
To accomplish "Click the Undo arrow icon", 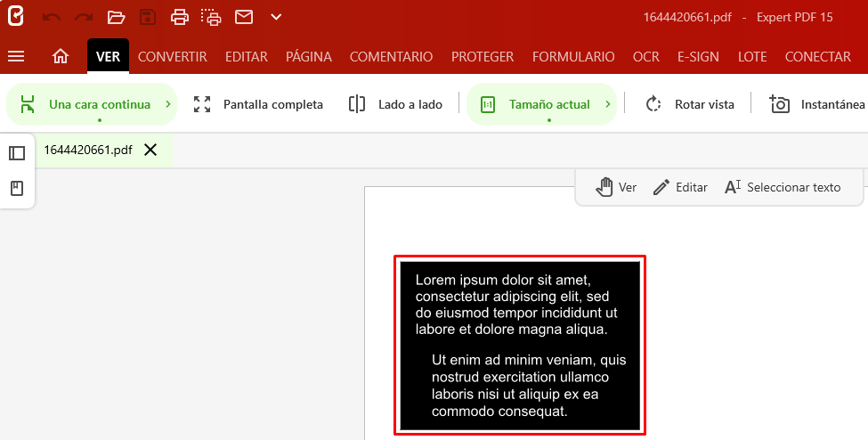I will (52, 17).
